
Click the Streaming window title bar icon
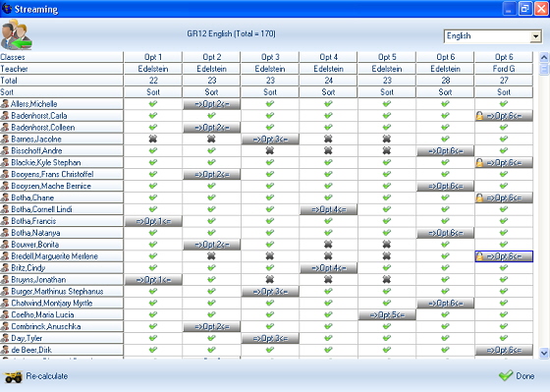pos(7,9)
